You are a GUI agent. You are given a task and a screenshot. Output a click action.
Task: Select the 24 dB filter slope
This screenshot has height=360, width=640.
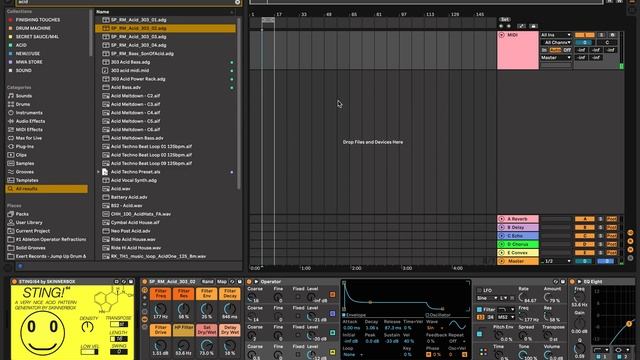click(490, 317)
